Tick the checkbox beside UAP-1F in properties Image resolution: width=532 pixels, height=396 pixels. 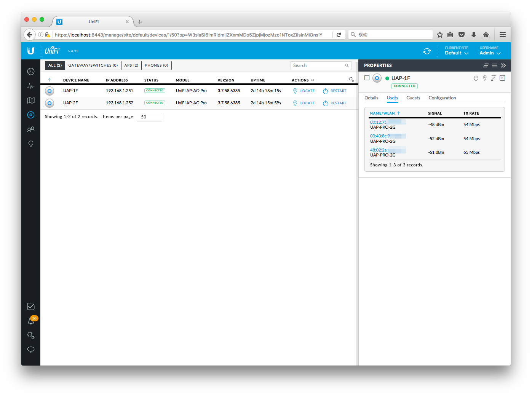coord(367,78)
